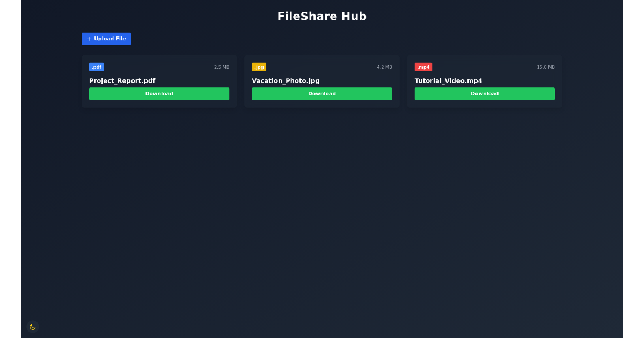Select the Vacation_Photo.jpg file name

[286, 80]
